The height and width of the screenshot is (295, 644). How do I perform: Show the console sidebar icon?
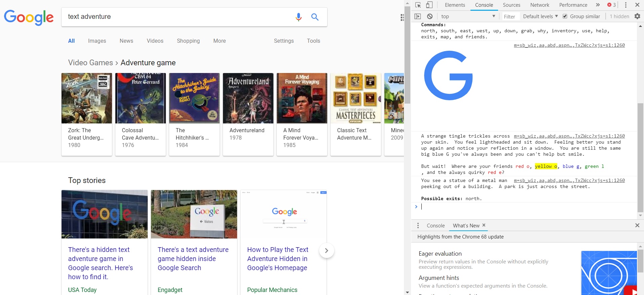(x=418, y=16)
